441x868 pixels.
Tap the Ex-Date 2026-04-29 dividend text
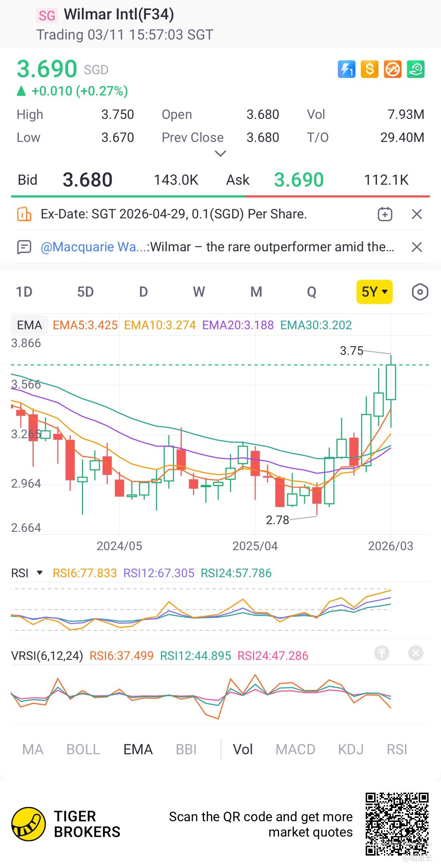(x=174, y=214)
